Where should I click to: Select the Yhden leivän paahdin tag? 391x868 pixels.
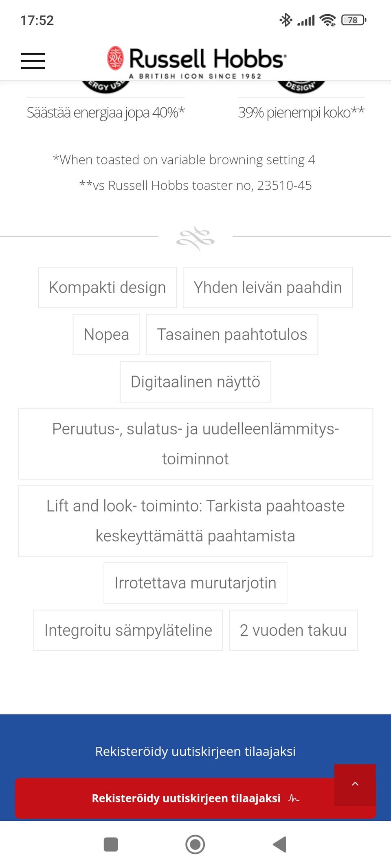tap(268, 288)
